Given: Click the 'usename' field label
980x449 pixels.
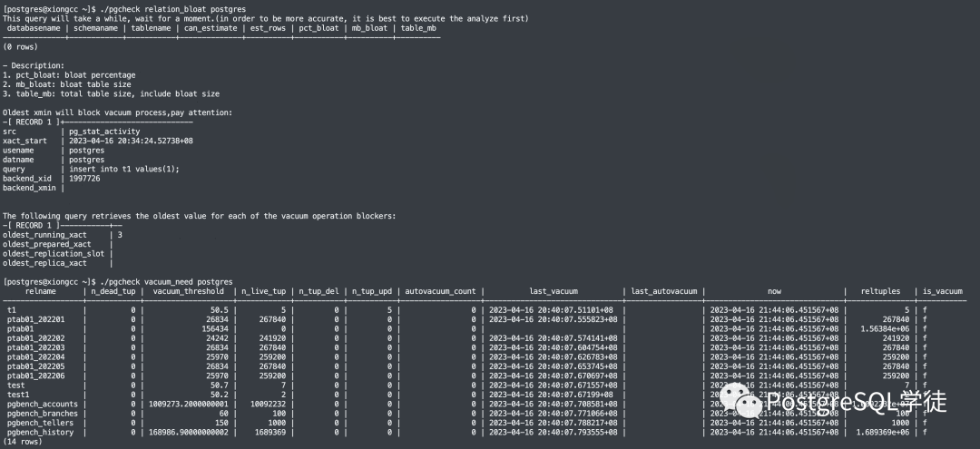Looking at the screenshot, I should (x=18, y=151).
